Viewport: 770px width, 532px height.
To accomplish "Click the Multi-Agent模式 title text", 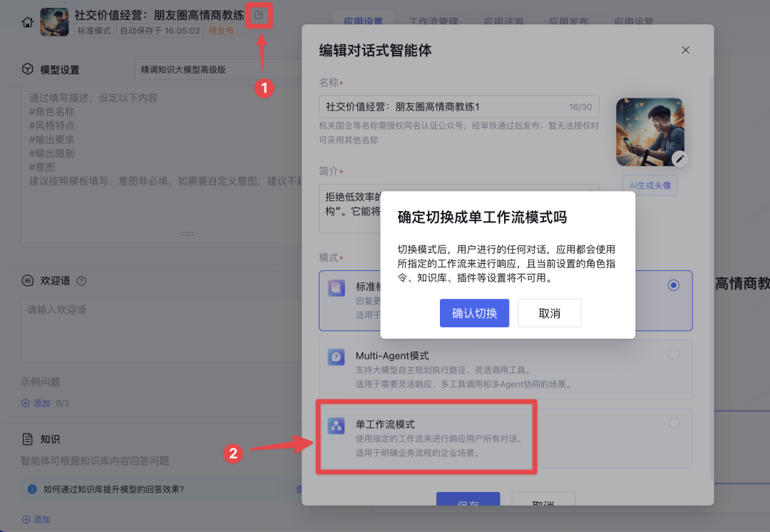I will [392, 356].
